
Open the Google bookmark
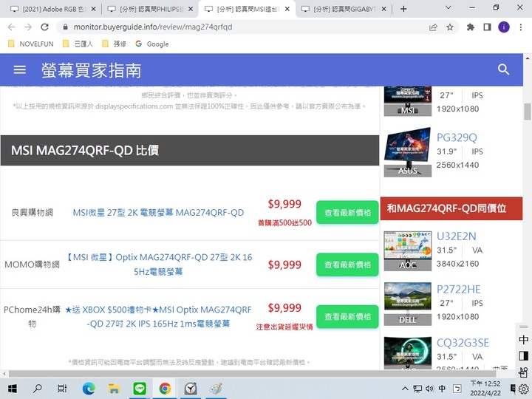click(x=152, y=44)
